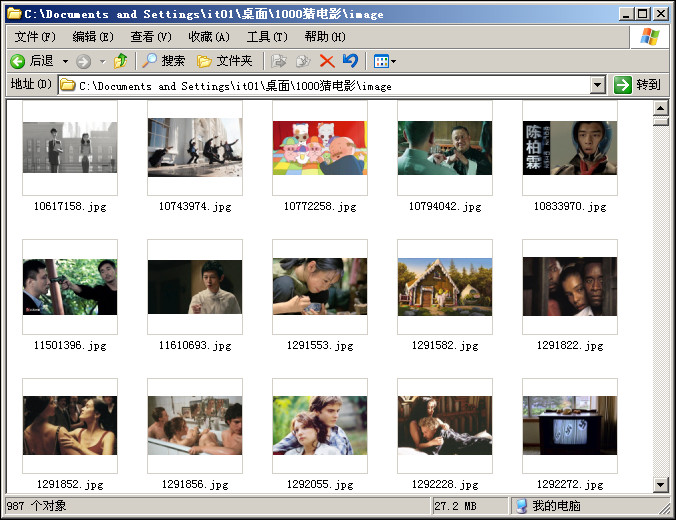This screenshot has height=520, width=676.
Task: Toggle the 文件夹 folders pane
Action: (225, 61)
